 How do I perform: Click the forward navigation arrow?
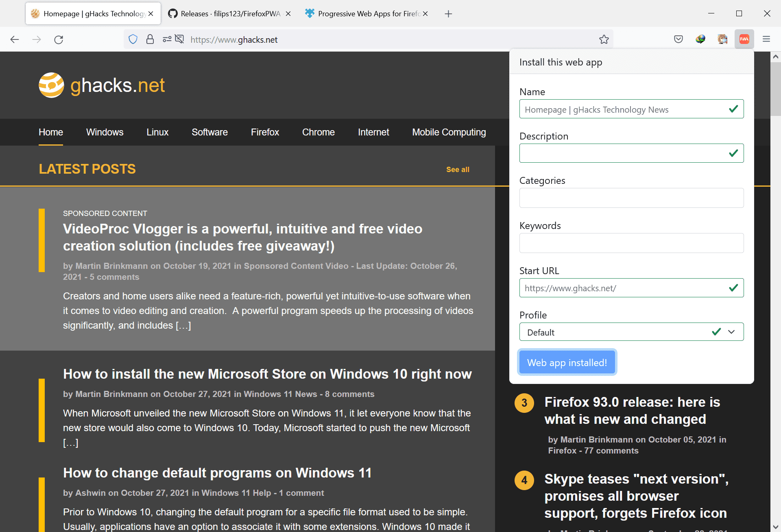(37, 39)
